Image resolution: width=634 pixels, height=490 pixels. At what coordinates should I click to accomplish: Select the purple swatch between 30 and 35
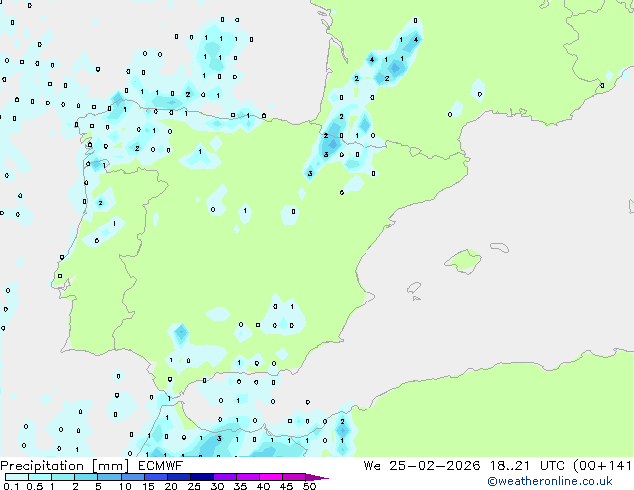[225, 477]
